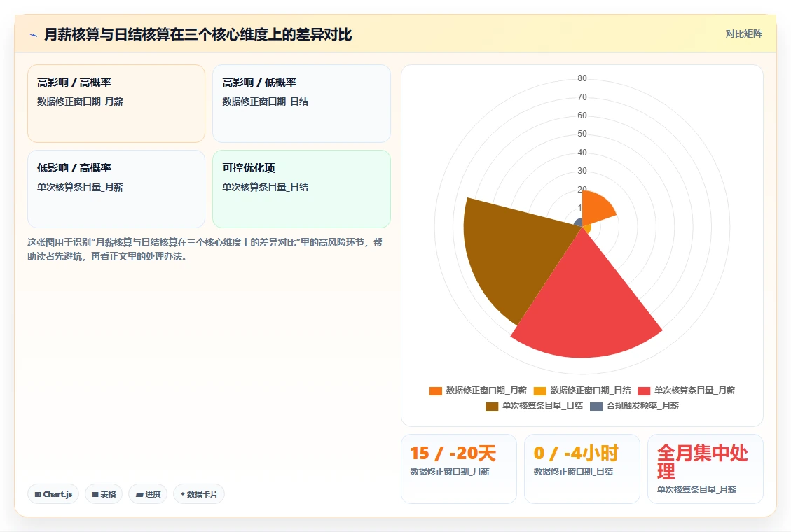Toggle legend swatch 合规触发频率_月薪

(x=596, y=406)
